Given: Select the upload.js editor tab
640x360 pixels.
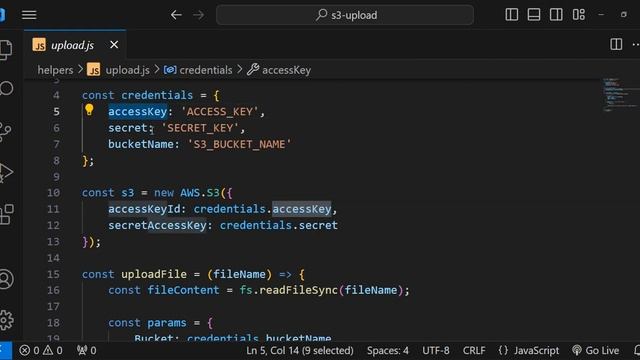Looking at the screenshot, I should [x=75, y=44].
